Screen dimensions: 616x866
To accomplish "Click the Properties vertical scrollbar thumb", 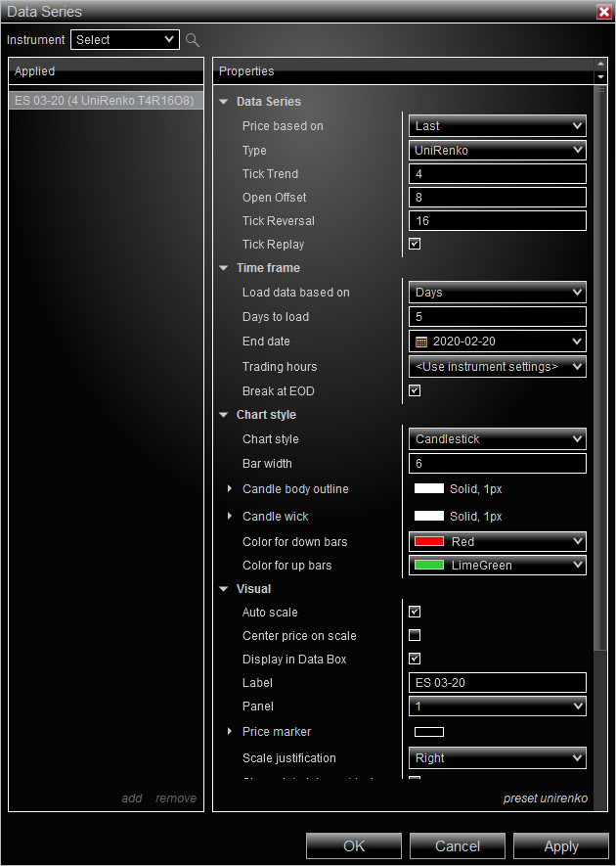I will click(600, 368).
